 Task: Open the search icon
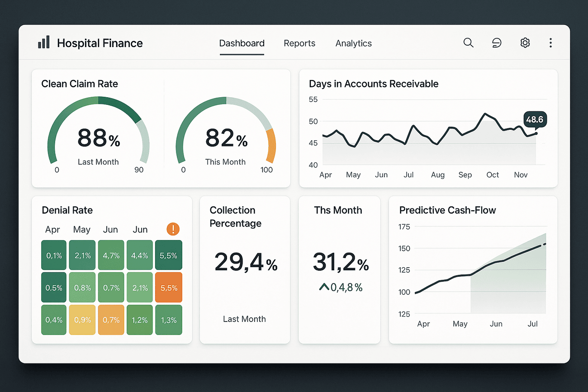click(468, 43)
